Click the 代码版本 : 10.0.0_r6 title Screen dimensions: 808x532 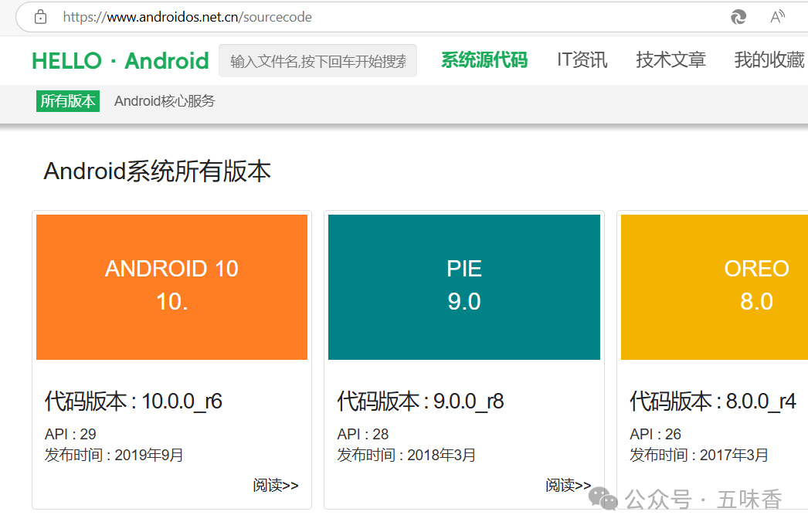coord(134,402)
